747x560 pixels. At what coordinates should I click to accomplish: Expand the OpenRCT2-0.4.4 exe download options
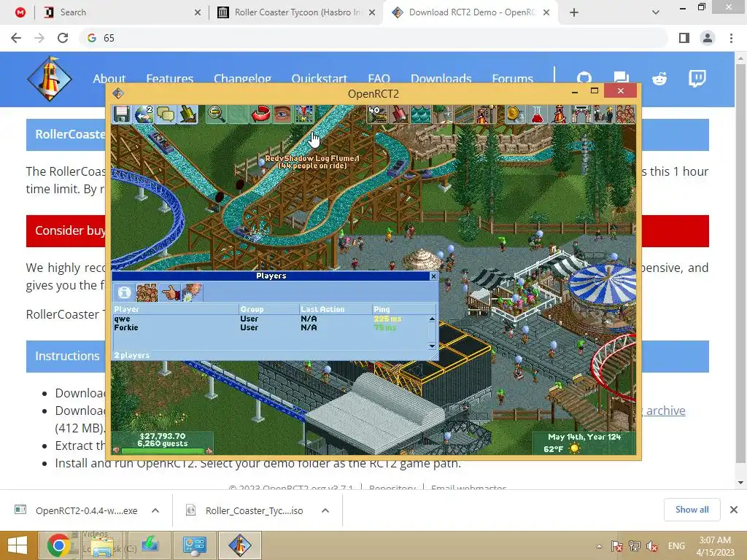click(x=155, y=510)
